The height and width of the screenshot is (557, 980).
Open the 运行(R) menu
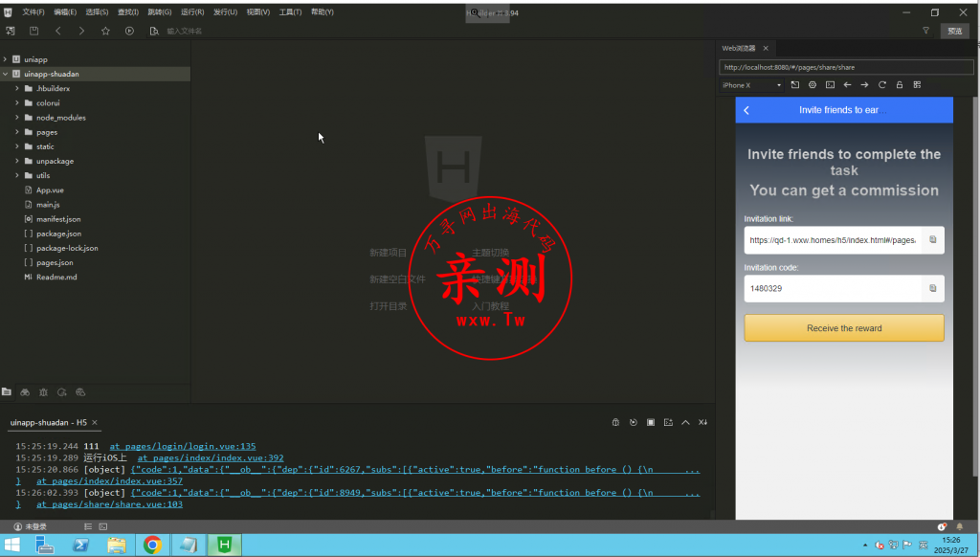click(x=191, y=12)
